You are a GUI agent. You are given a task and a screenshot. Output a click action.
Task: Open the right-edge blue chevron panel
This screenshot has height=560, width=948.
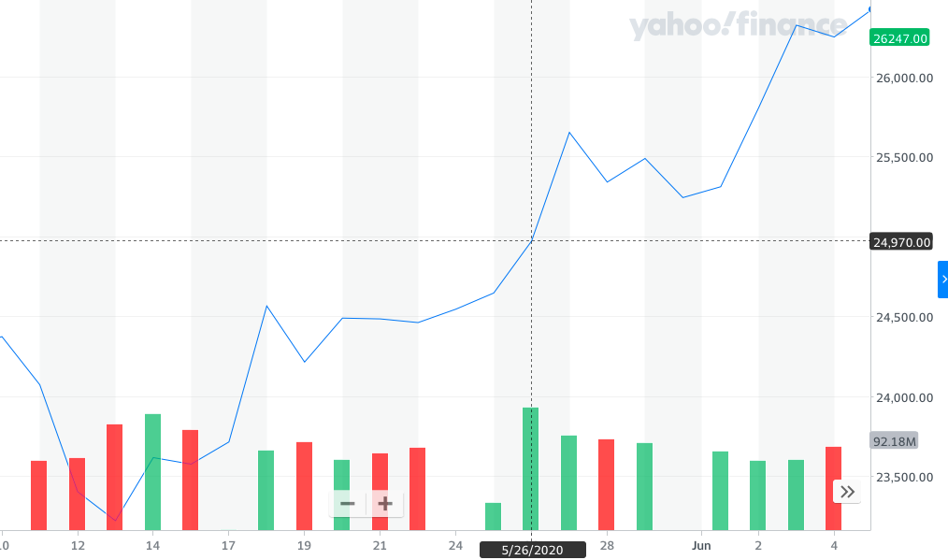click(x=942, y=279)
